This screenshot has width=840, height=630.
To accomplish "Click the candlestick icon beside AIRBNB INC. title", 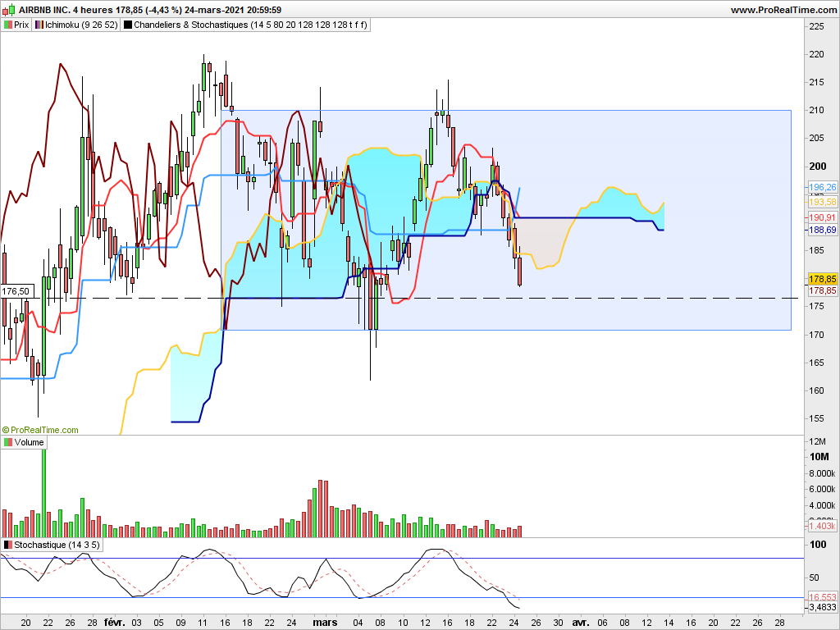I will 10,10.
